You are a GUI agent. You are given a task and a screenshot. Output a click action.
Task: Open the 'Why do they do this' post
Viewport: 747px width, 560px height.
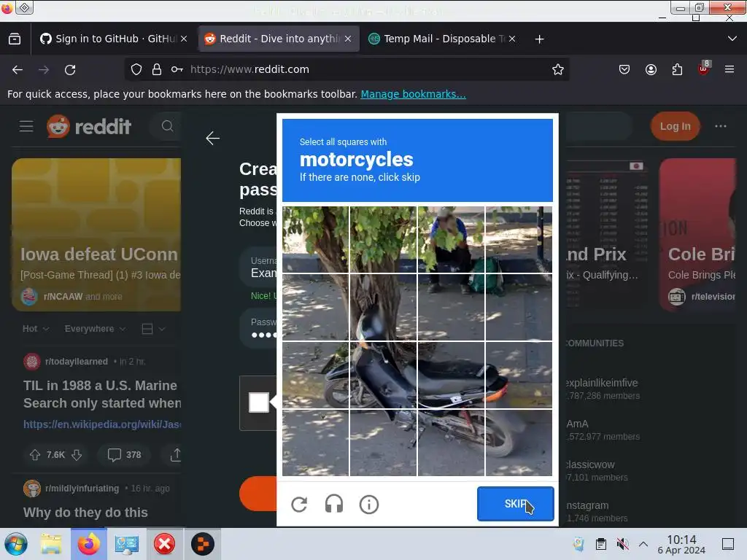85,513
